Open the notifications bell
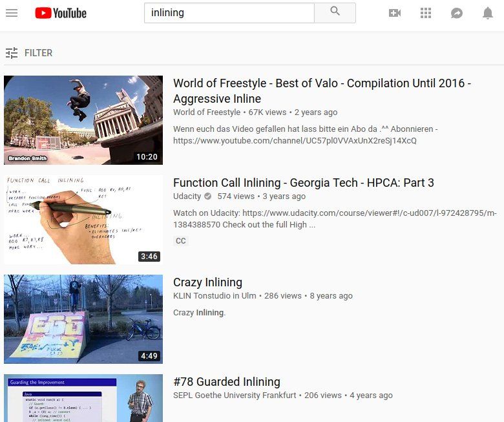This screenshot has width=504, height=422. (x=488, y=13)
